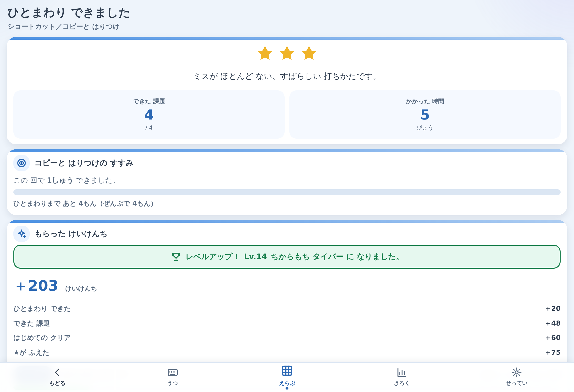Click the できた 課題 4/4 stat card

[149, 114]
